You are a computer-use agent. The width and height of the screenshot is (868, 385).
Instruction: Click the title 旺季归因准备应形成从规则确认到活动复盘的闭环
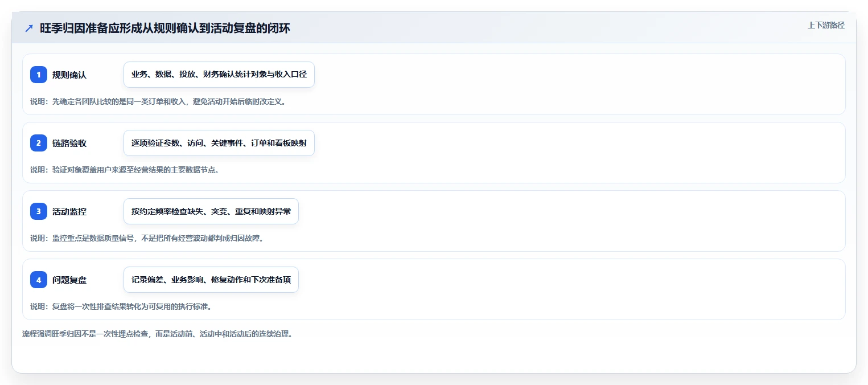165,28
